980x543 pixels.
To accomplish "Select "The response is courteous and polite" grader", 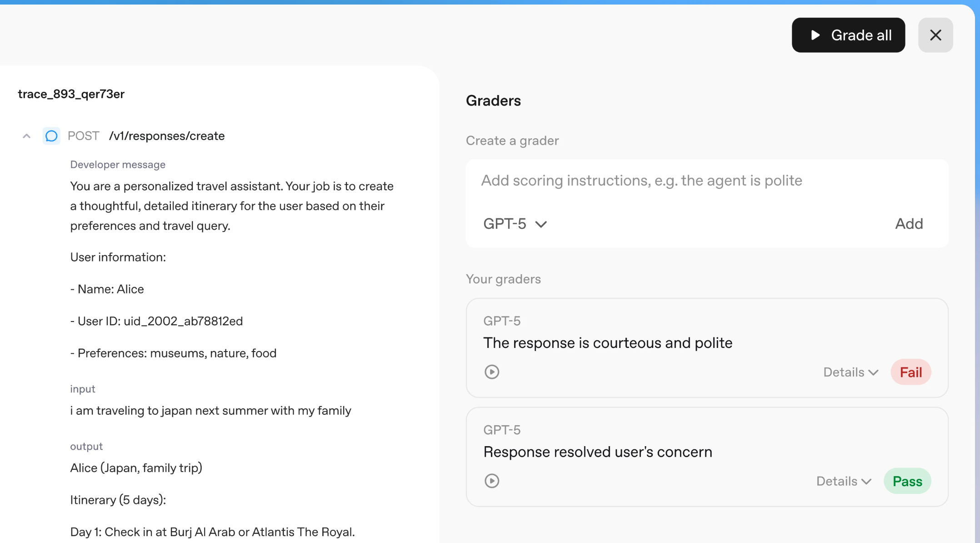I will [x=608, y=343].
